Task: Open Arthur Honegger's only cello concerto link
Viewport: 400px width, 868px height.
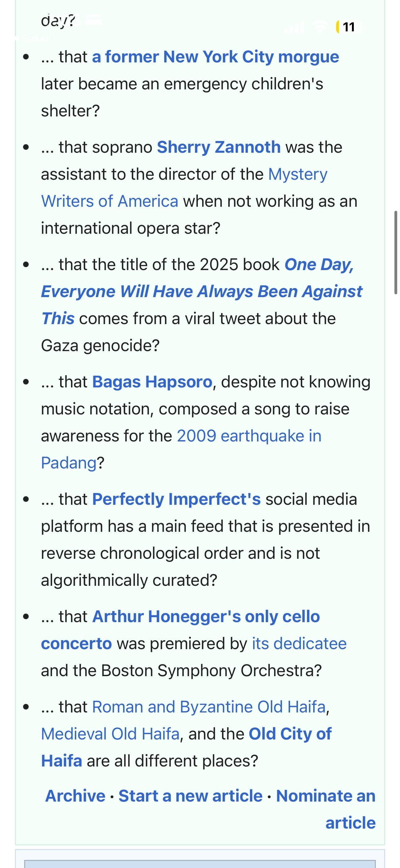Action: pyautogui.click(x=180, y=630)
